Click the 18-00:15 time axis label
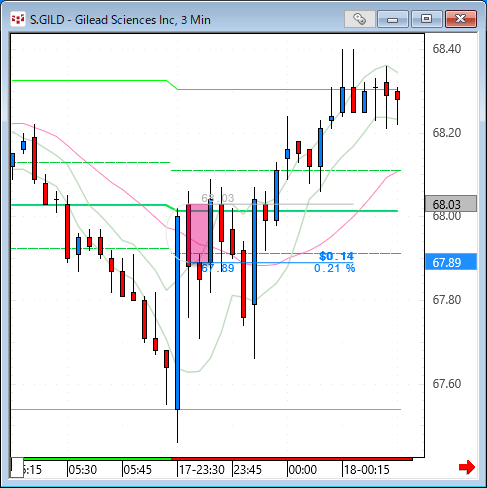 tap(367, 470)
